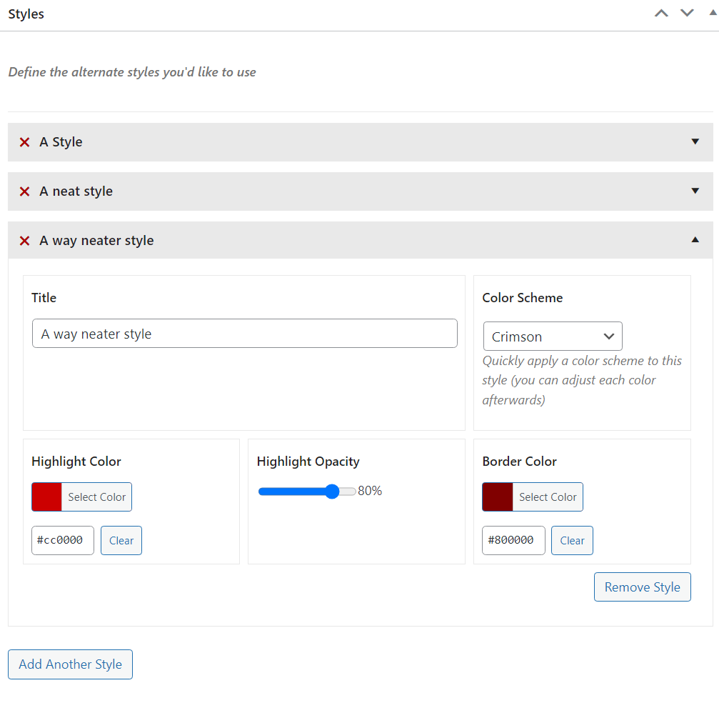Move Styles panel up with chevron arrow

tap(661, 14)
